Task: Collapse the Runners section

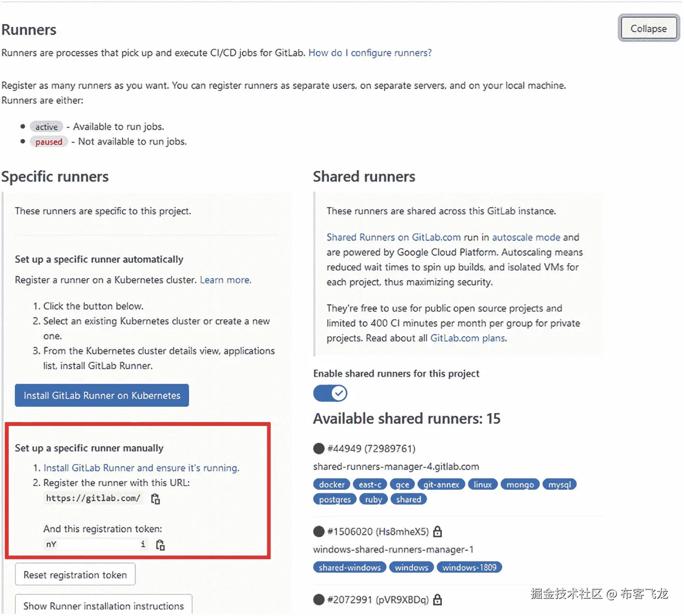Action: 649,28
